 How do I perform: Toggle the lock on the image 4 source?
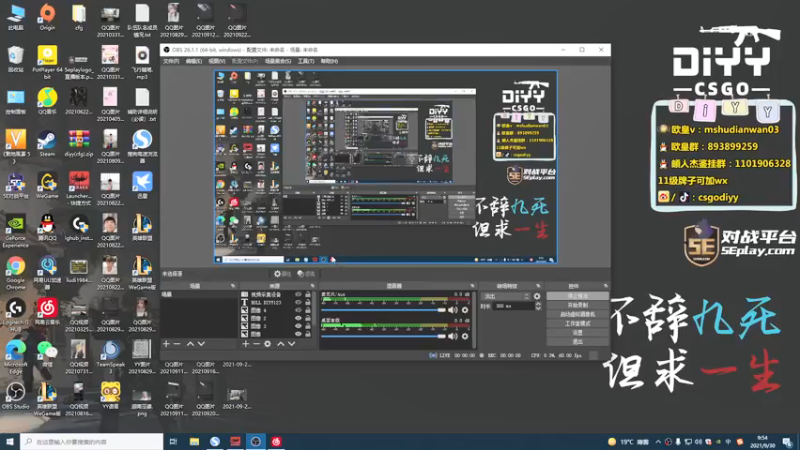pos(308,310)
